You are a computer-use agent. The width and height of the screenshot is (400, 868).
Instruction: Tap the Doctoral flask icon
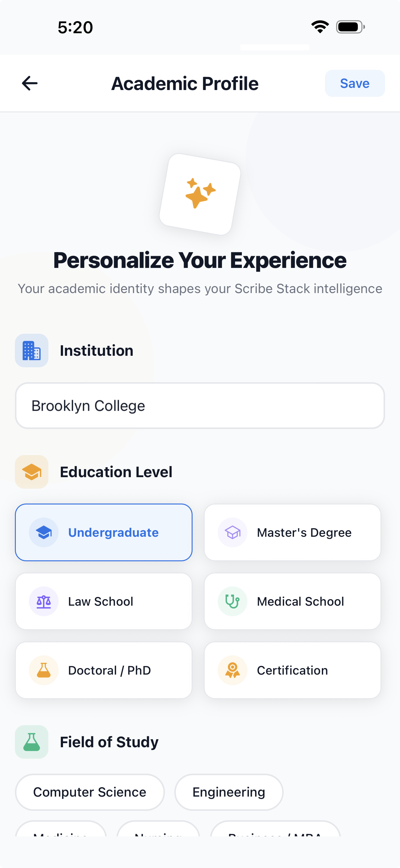[44, 670]
